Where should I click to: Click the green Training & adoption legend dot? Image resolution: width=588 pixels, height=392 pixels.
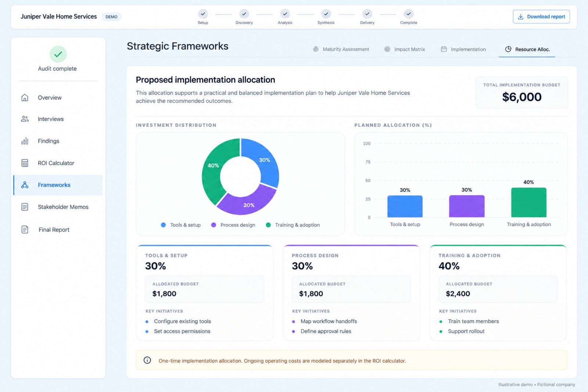pyautogui.click(x=268, y=225)
